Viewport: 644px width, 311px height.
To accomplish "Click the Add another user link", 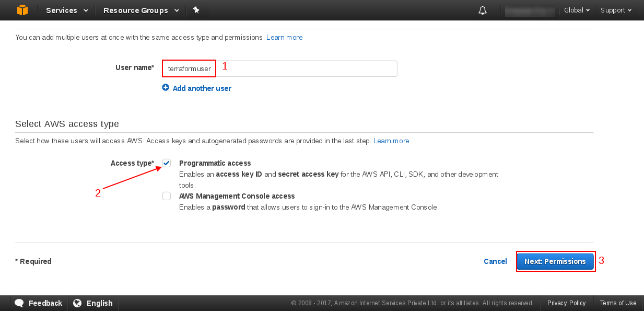I will (x=202, y=88).
